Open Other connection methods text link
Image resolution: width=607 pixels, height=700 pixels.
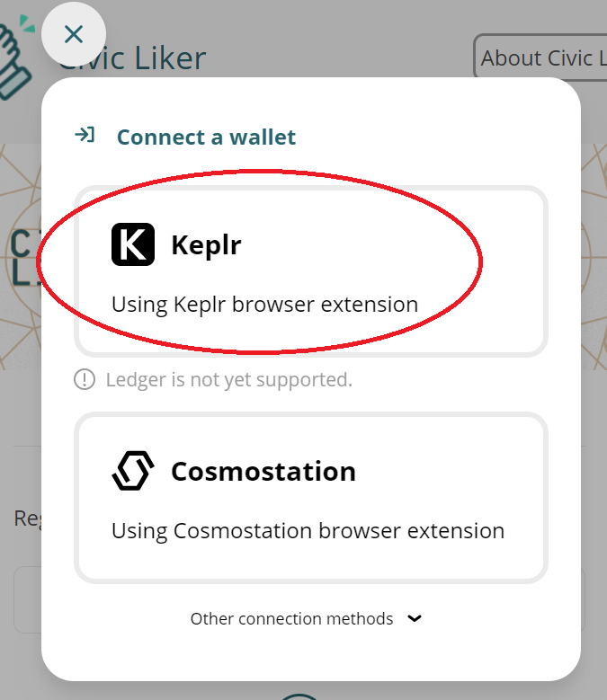click(x=291, y=619)
